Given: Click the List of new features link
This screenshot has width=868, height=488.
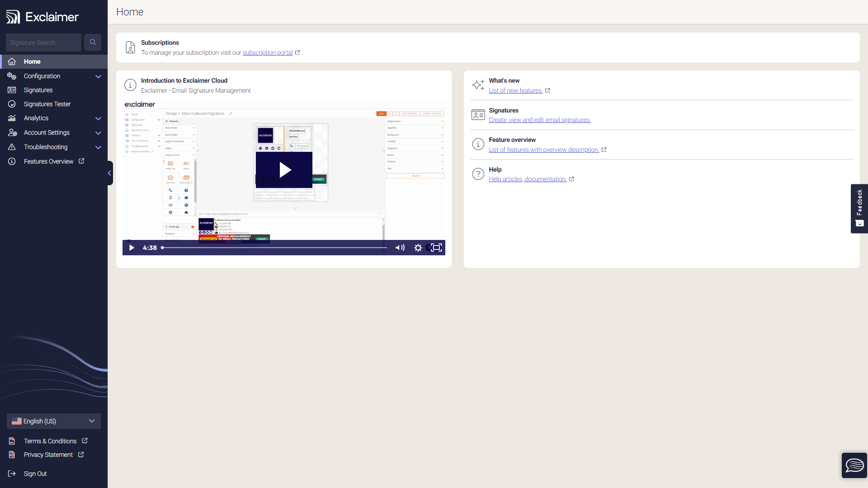Looking at the screenshot, I should (x=516, y=90).
